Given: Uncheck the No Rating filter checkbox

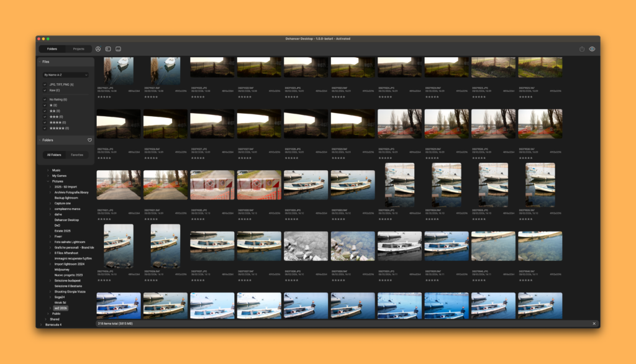Looking at the screenshot, I should [44, 99].
